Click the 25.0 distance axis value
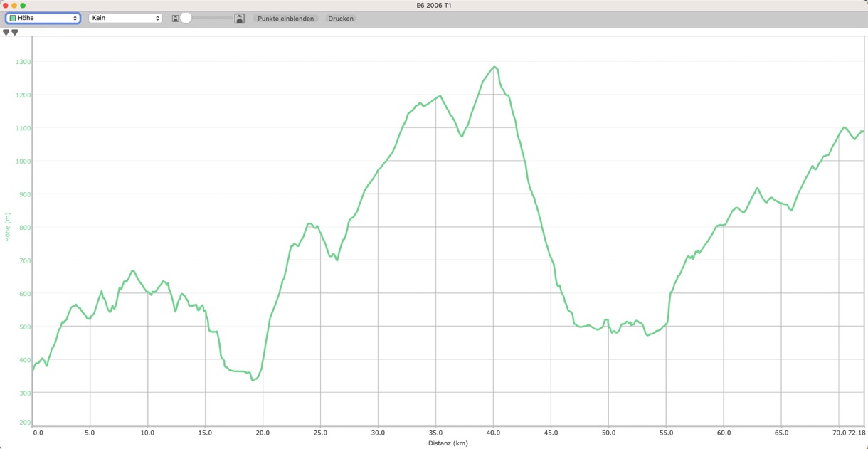 321,433
